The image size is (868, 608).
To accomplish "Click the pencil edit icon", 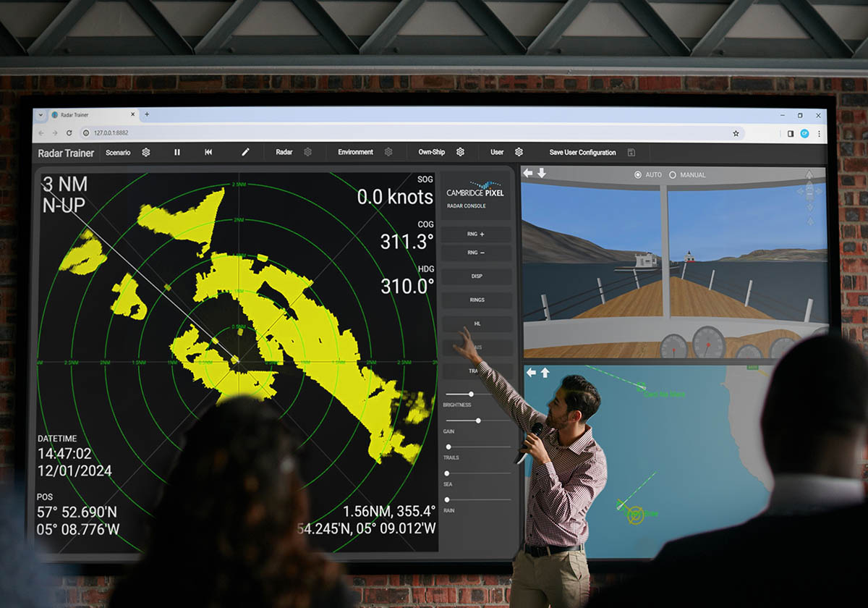I will coord(245,152).
